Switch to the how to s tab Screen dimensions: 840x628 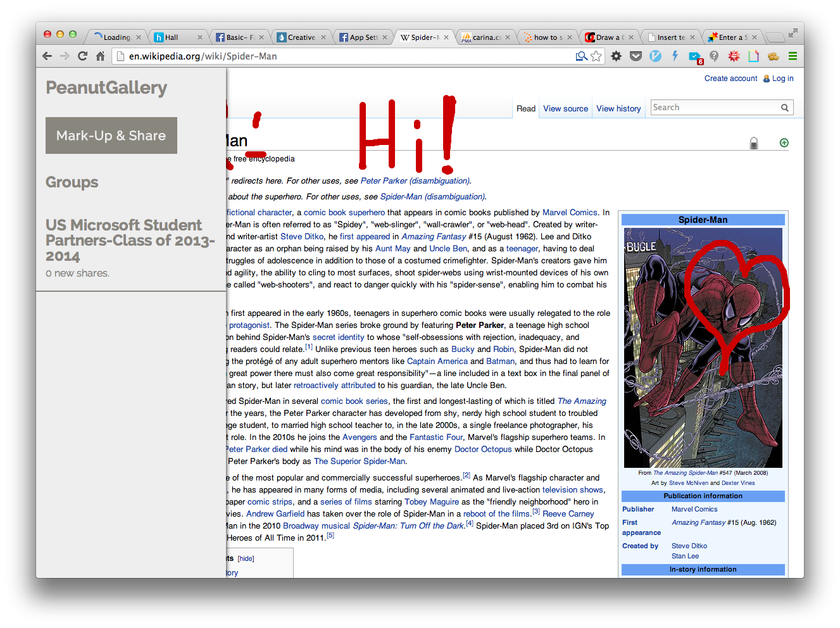coord(546,37)
